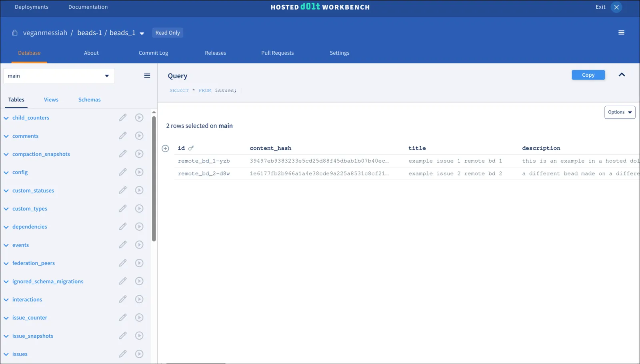
Task: Expand the child_counters table chevron
Action: [6, 118]
